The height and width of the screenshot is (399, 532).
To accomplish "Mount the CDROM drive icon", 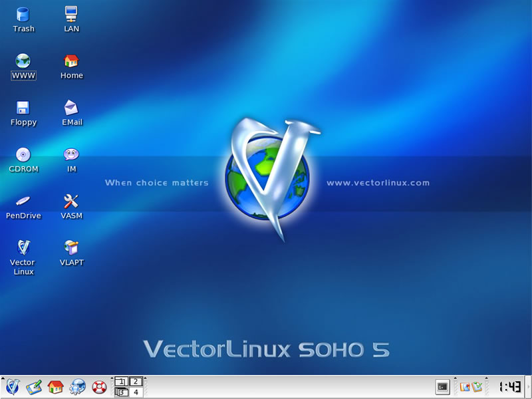I will pyautogui.click(x=23, y=154).
